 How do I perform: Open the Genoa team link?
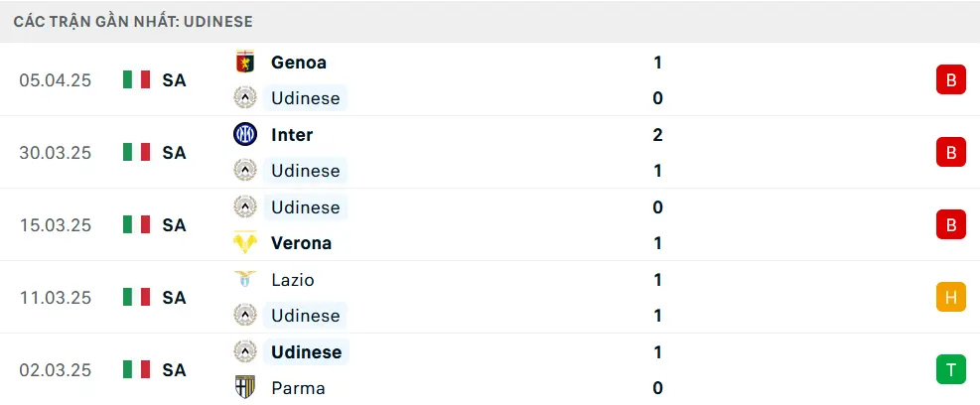click(299, 62)
